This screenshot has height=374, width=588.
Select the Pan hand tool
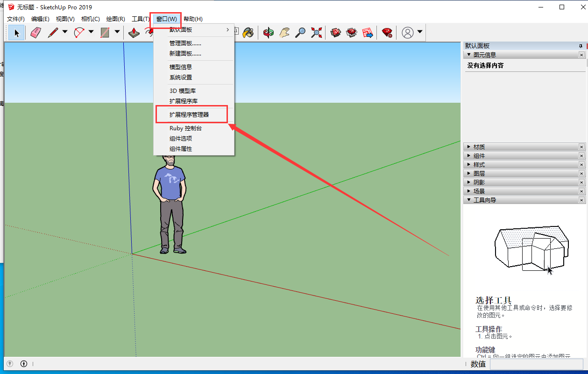pyautogui.click(x=284, y=32)
